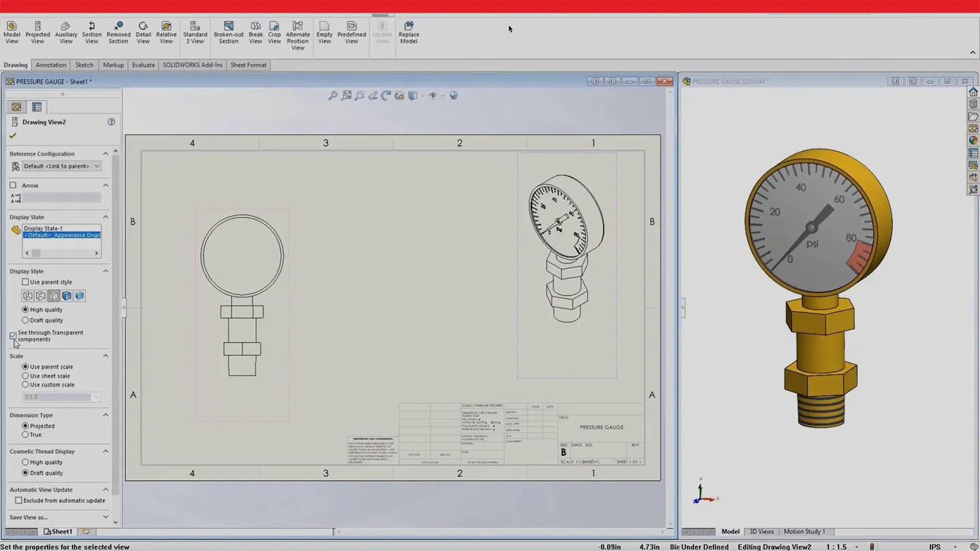Switch to the Annotation tab

50,65
